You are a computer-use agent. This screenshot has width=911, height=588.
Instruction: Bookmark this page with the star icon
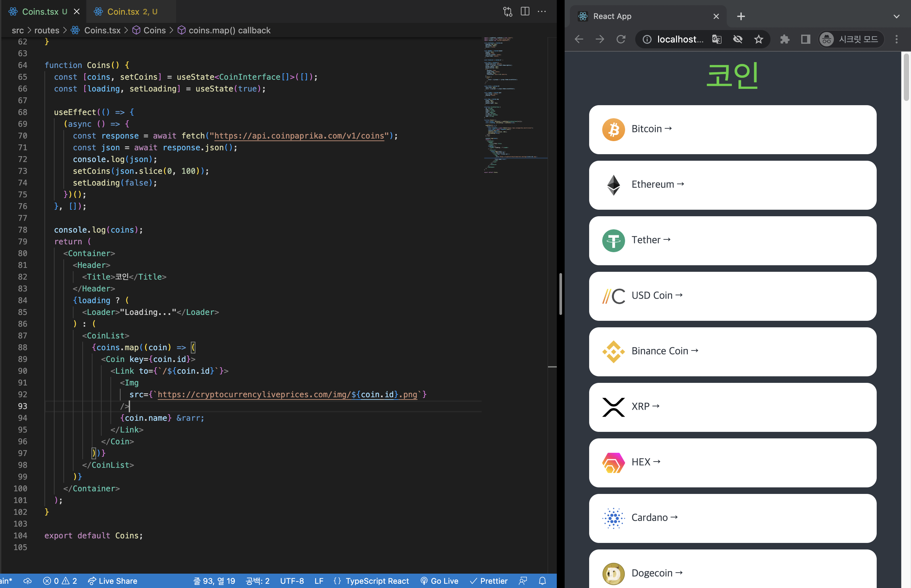[x=758, y=39]
